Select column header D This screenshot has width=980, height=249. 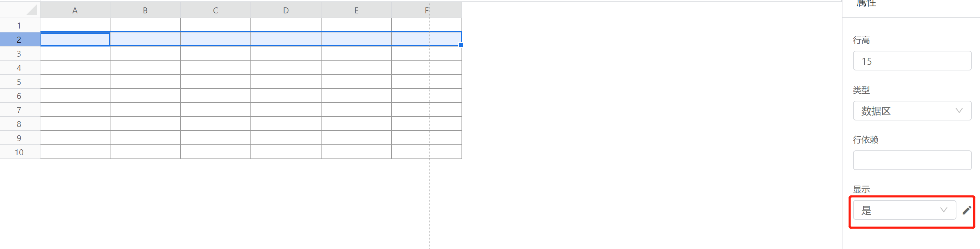286,10
